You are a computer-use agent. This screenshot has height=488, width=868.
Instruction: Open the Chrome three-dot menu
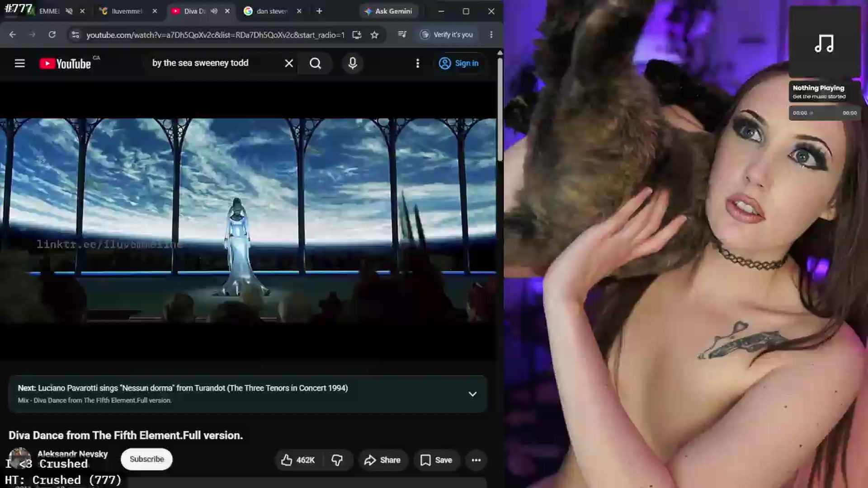[491, 34]
